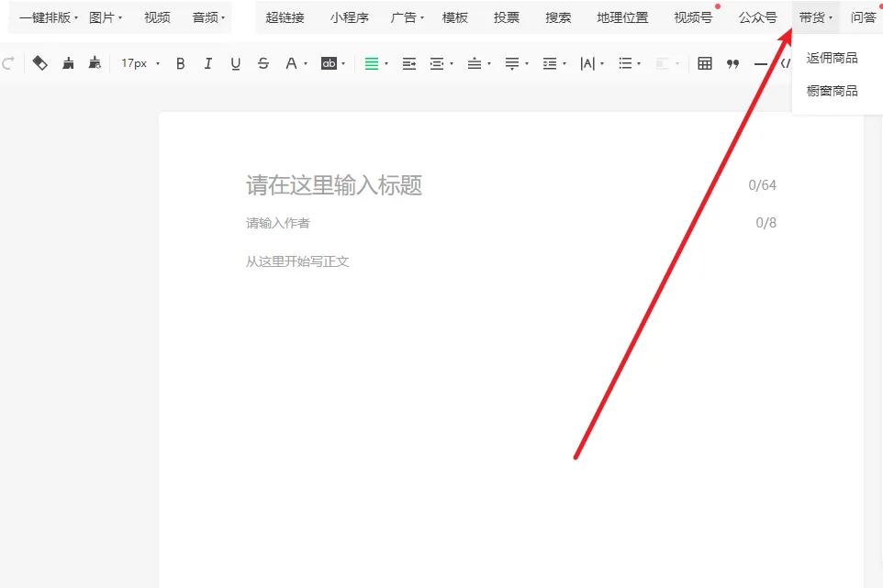Screen dimensions: 883x588
Task: Open the line height dropdown
Action: click(554, 63)
